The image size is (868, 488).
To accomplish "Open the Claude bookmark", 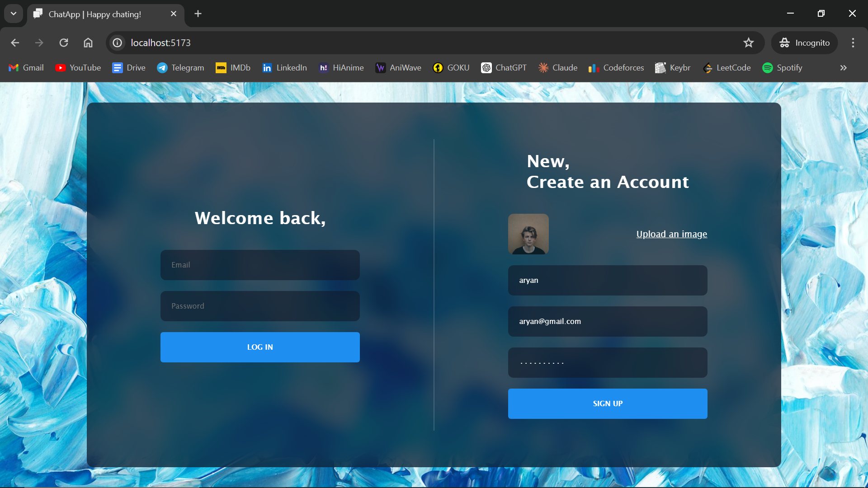I will pos(558,68).
